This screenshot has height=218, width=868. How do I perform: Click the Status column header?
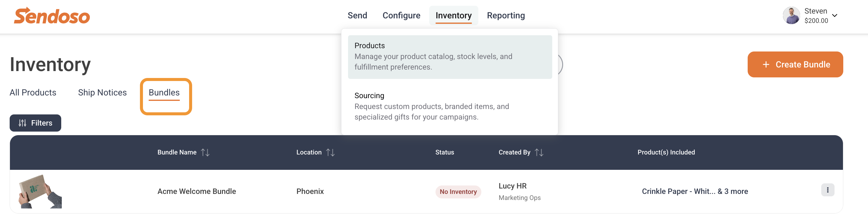[x=445, y=152]
